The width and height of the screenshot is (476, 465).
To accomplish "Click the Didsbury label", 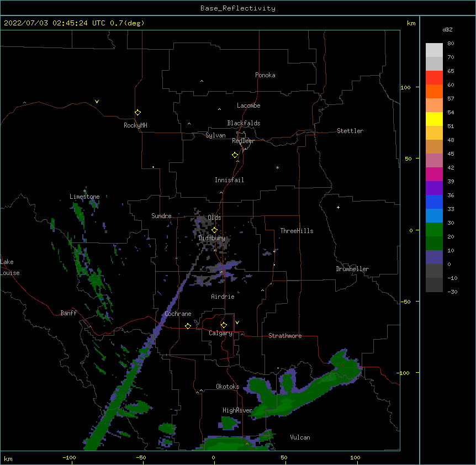I will coord(211,238).
